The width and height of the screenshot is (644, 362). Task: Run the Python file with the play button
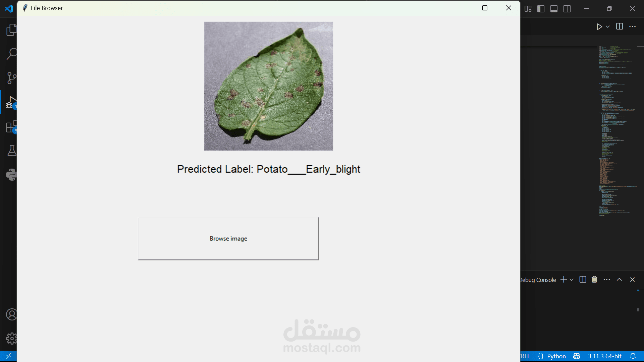coord(600,26)
